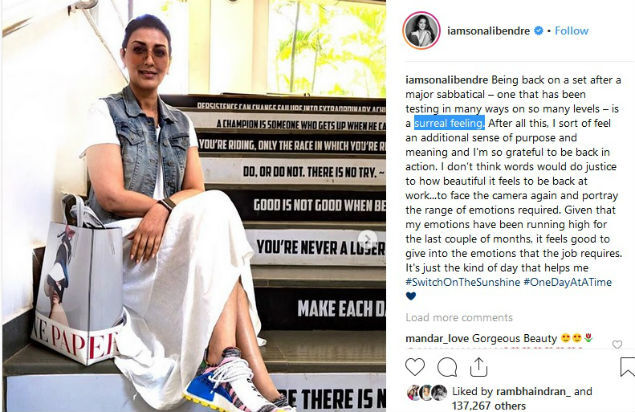This screenshot has width=635, height=412.
Task: Click the main photo of the staircase
Action: tap(194, 206)
